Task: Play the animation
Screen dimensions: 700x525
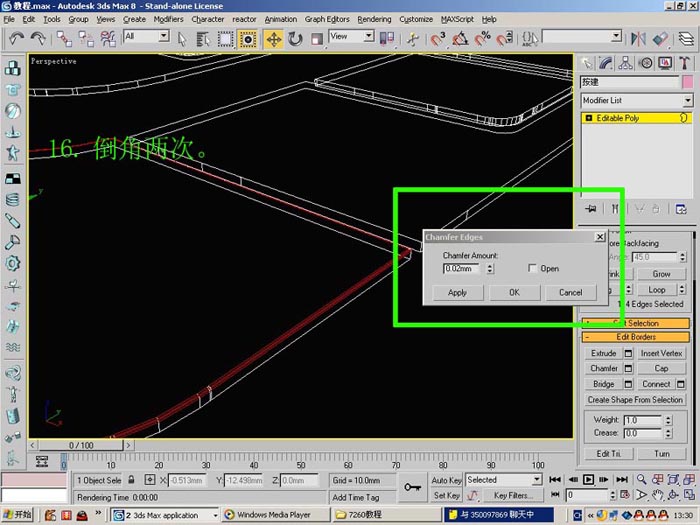Action: coord(588,480)
